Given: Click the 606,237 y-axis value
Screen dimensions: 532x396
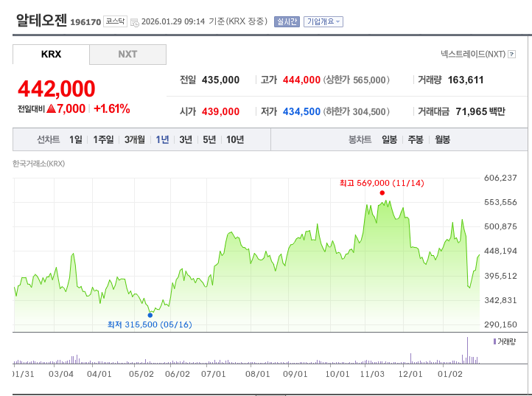Looking at the screenshot, I should [500, 178].
